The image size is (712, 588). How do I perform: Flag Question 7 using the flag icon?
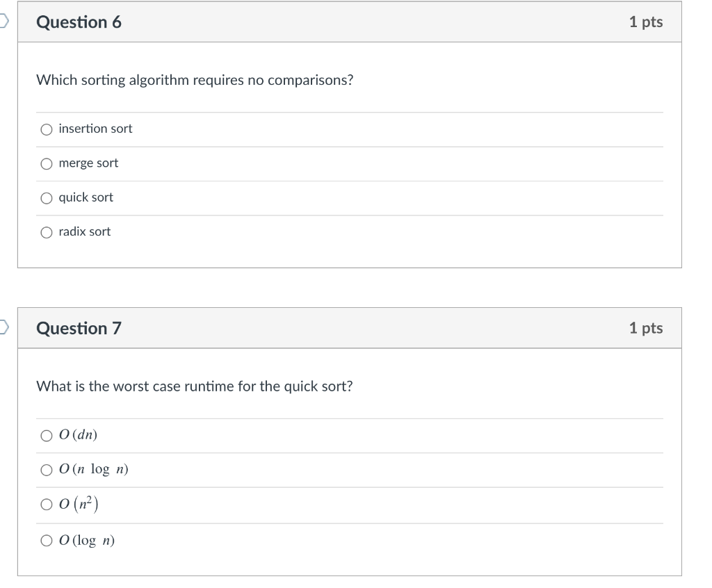point(3,327)
